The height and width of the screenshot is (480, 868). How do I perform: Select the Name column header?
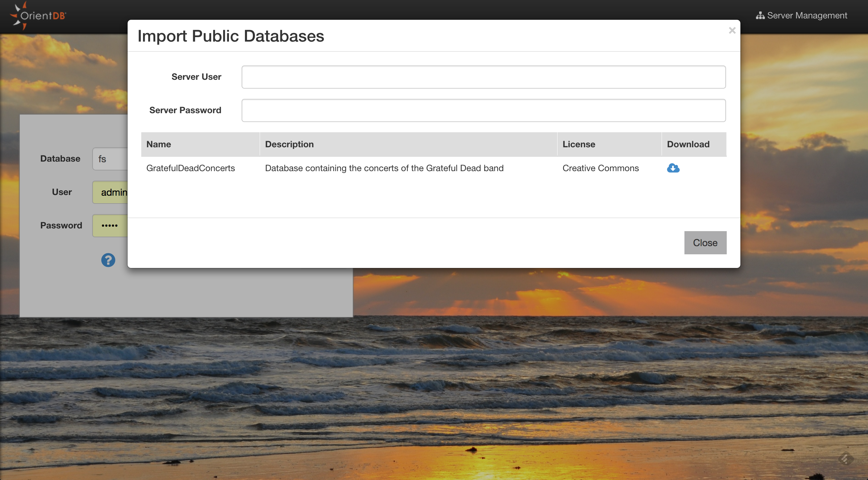click(x=159, y=144)
